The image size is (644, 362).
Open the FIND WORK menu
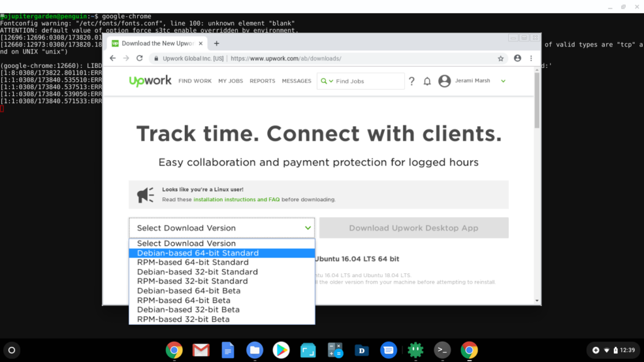pos(195,81)
